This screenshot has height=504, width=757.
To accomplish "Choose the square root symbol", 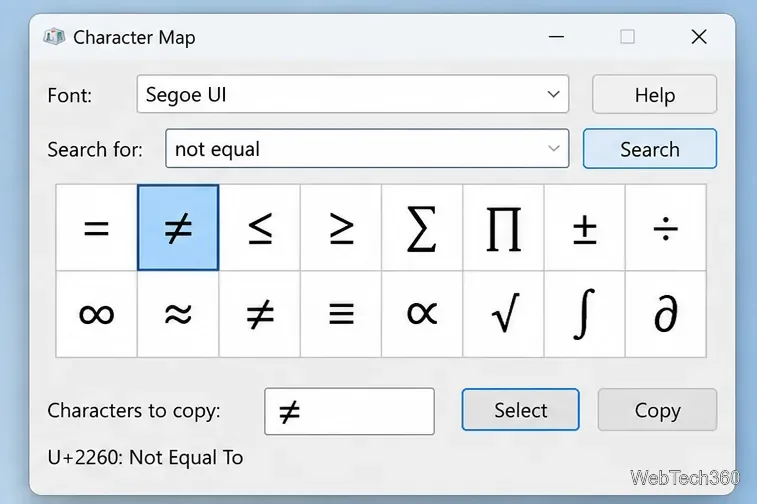I will click(x=504, y=314).
